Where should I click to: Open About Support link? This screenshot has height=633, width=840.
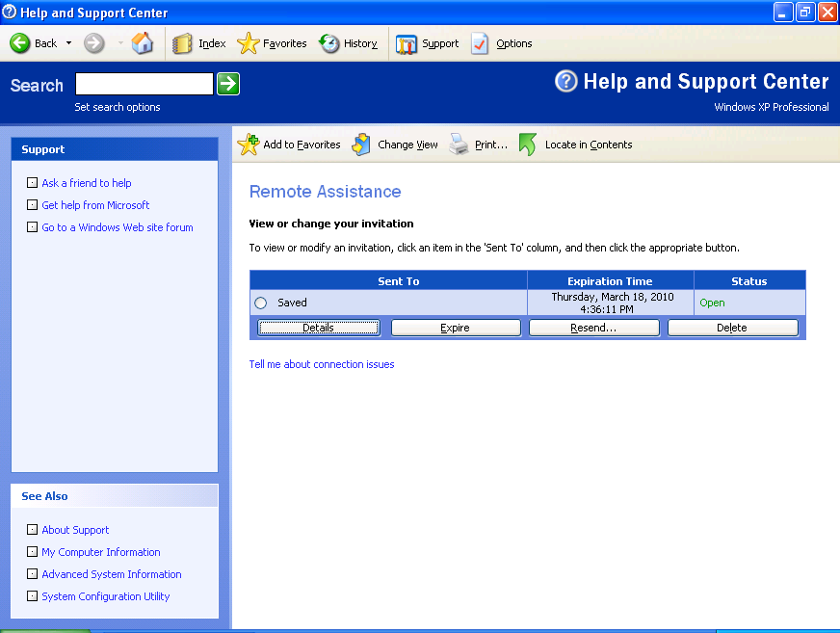tap(75, 530)
